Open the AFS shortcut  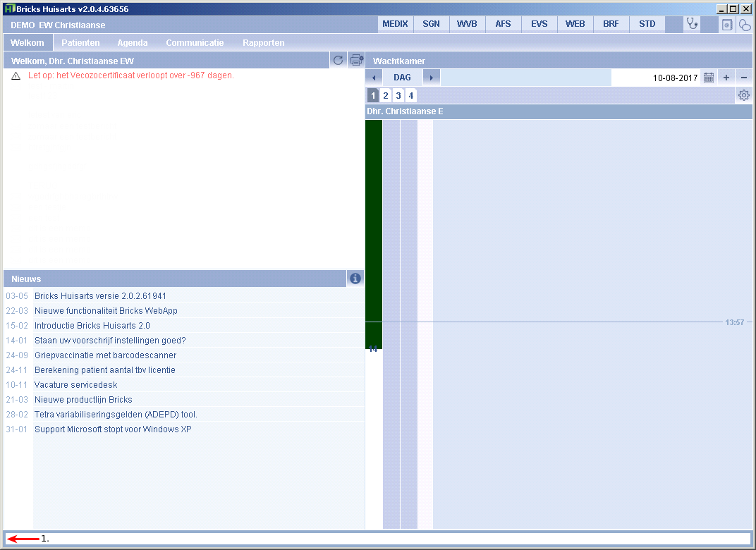point(503,24)
